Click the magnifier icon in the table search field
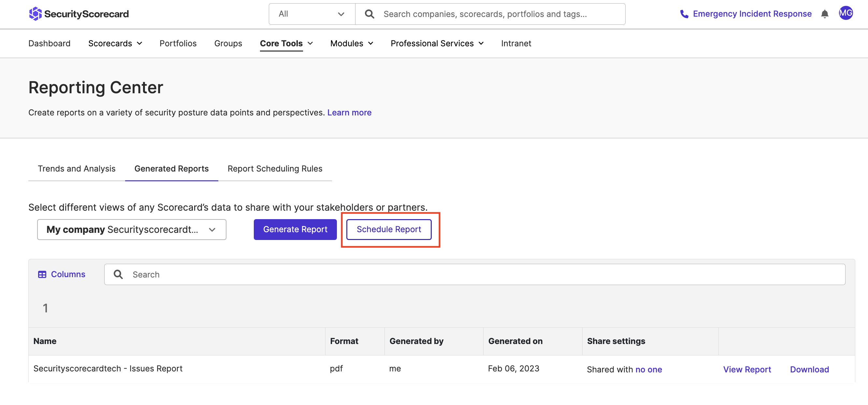 pyautogui.click(x=118, y=274)
